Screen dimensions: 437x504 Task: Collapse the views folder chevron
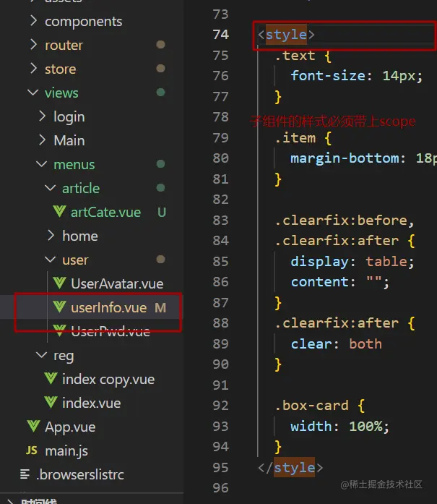click(33, 93)
